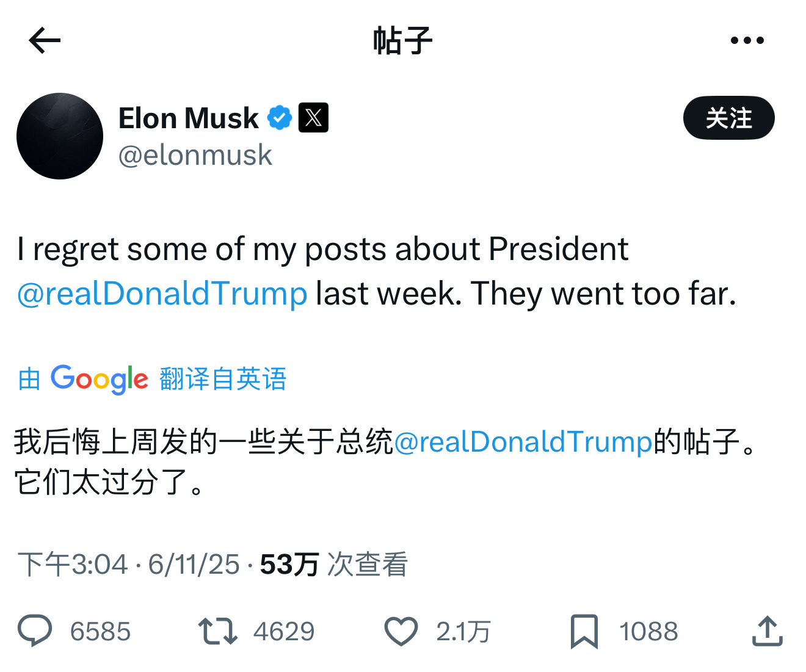Open replies via the comment icon
Viewport: 806px width, 672px height.
coord(35,631)
